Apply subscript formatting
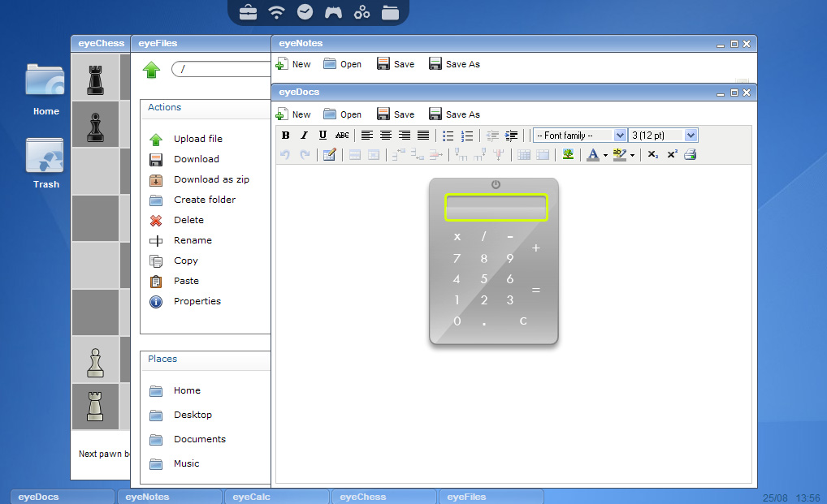 [653, 154]
